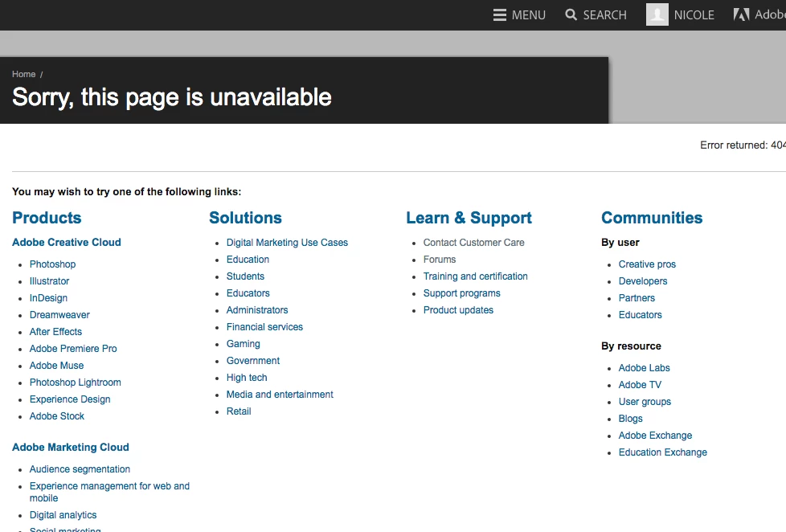Open the Education solutions link
The image size is (786, 532).
(x=248, y=260)
